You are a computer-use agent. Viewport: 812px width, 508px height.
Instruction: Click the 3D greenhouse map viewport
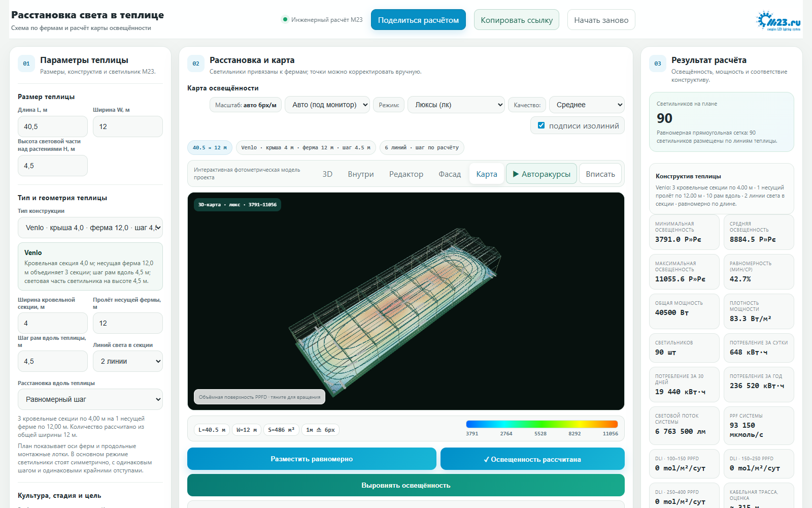pyautogui.click(x=406, y=301)
